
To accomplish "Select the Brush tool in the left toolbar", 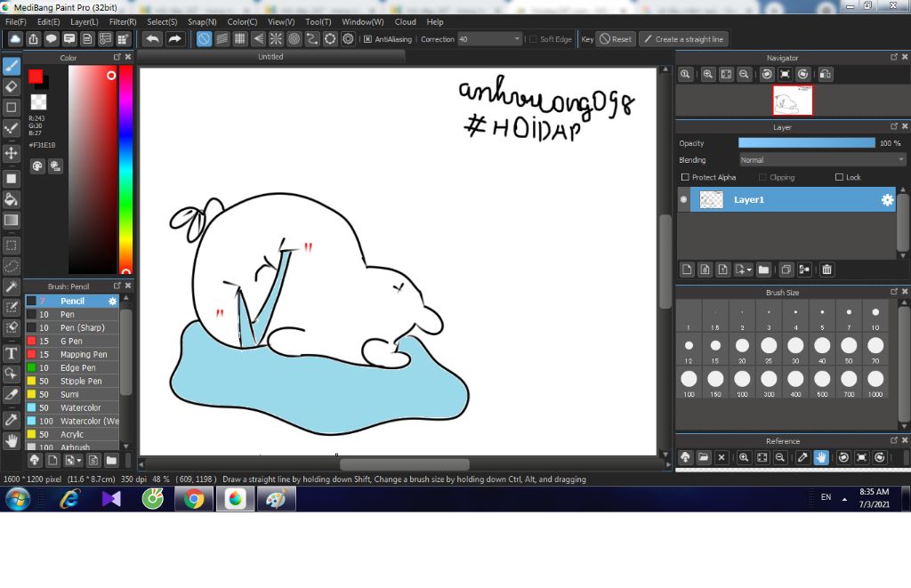I will (12, 66).
